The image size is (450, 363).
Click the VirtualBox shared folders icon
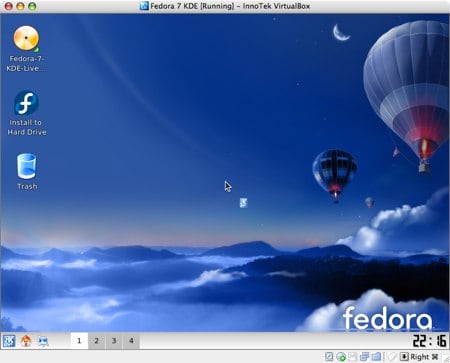tap(376, 357)
